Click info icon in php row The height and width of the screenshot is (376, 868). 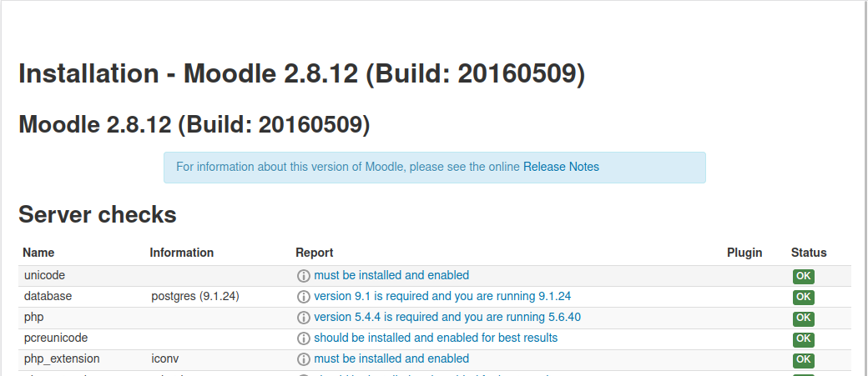(x=303, y=318)
